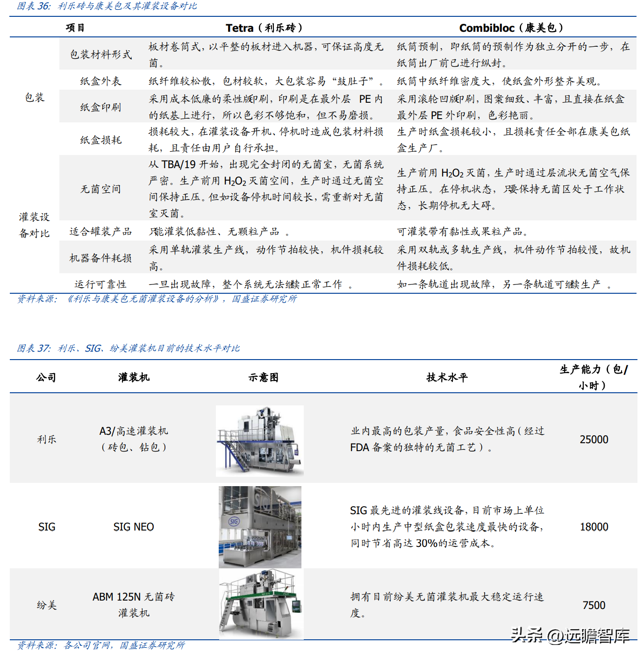Click the 'Combibloc（康美包）' column header

(x=511, y=28)
